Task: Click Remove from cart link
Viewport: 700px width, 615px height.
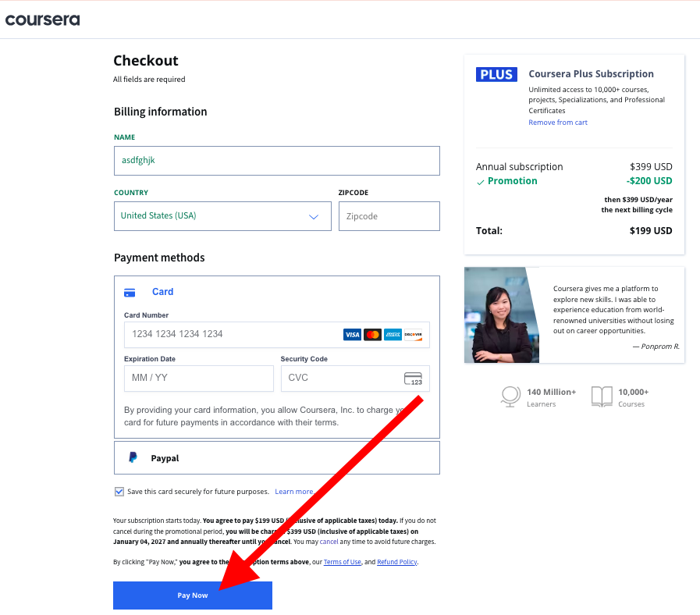Action: pos(557,123)
